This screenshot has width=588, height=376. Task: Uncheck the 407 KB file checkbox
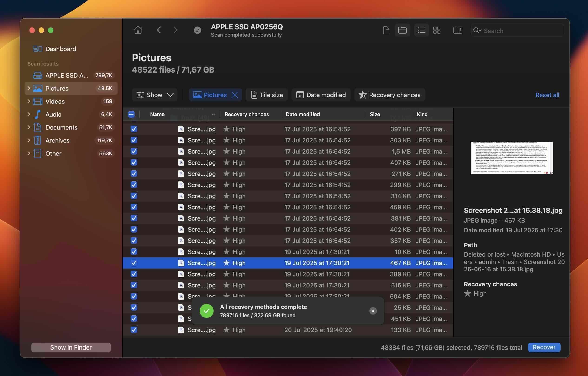(134, 162)
